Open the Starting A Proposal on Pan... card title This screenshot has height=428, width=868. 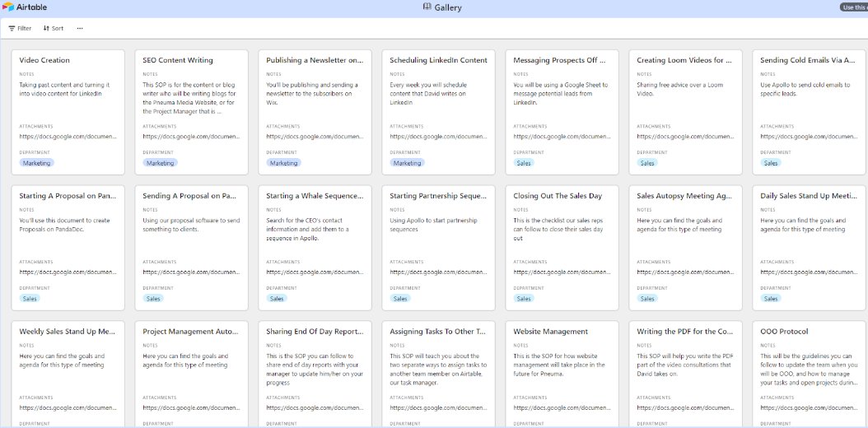coord(68,196)
